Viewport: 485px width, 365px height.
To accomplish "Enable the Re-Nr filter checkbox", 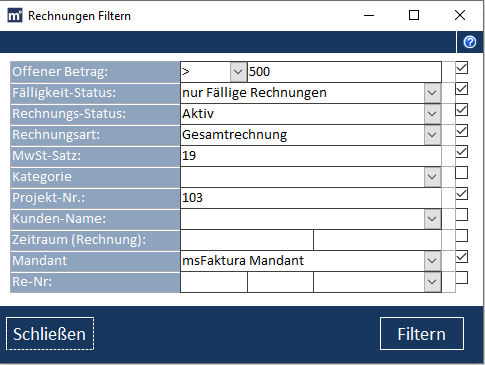I will click(x=462, y=278).
